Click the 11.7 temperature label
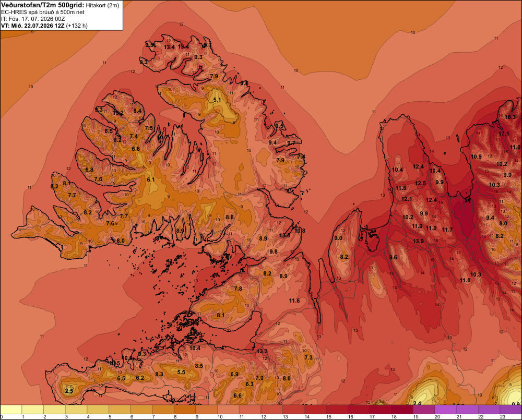 [x=447, y=230]
